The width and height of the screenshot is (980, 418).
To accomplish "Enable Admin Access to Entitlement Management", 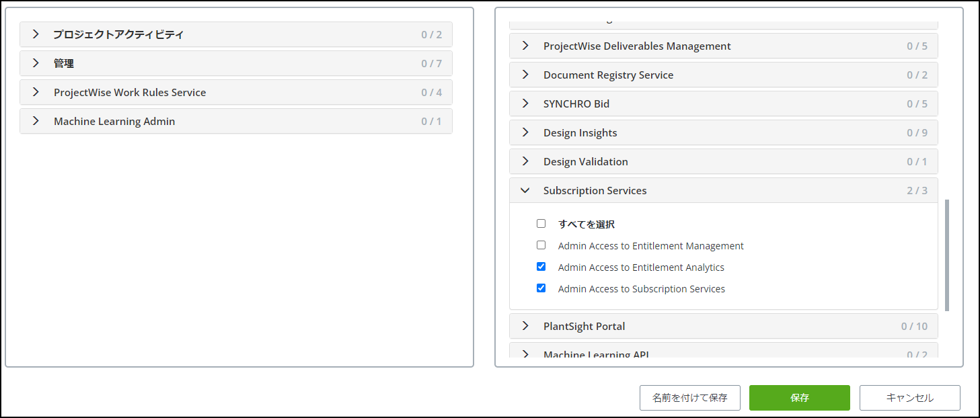I will point(541,245).
